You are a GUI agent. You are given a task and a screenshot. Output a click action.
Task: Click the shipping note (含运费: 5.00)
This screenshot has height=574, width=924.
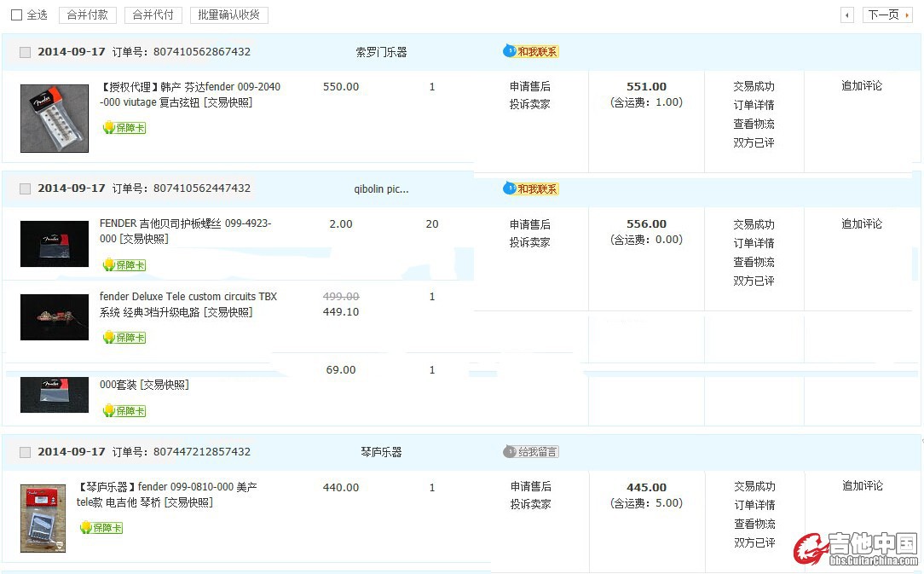tap(646, 503)
